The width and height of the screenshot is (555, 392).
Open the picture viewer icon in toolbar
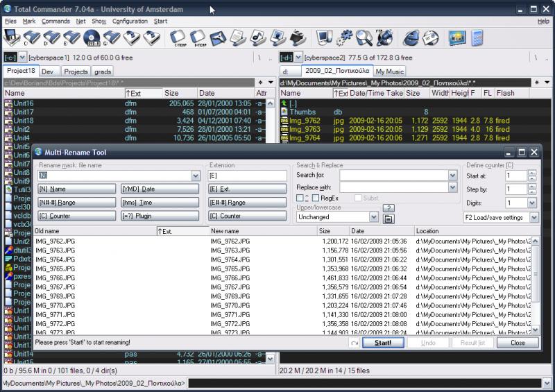(457, 38)
